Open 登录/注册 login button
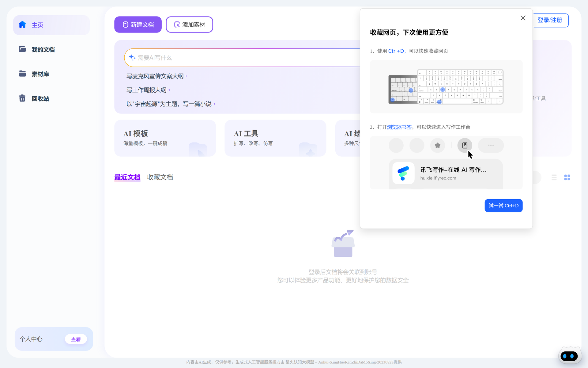The width and height of the screenshot is (588, 368). pos(550,20)
